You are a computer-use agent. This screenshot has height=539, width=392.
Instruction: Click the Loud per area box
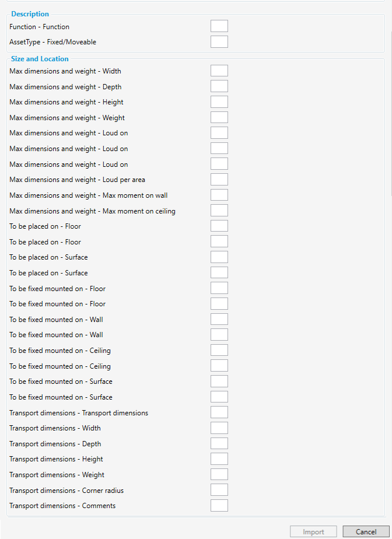(x=219, y=180)
